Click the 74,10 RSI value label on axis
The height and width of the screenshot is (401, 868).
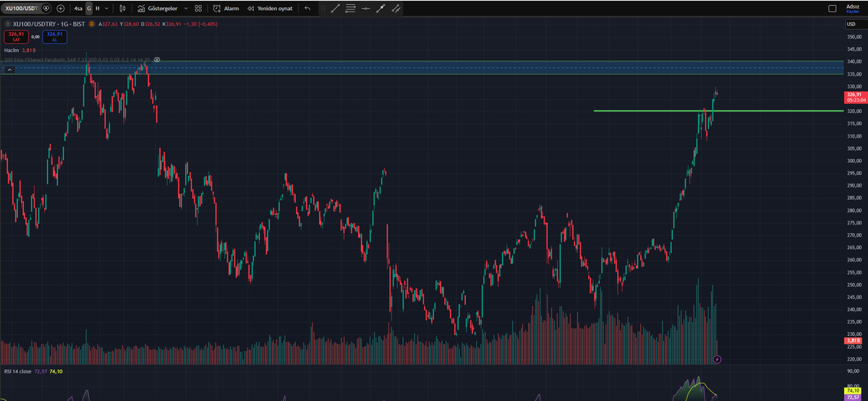pos(854,390)
